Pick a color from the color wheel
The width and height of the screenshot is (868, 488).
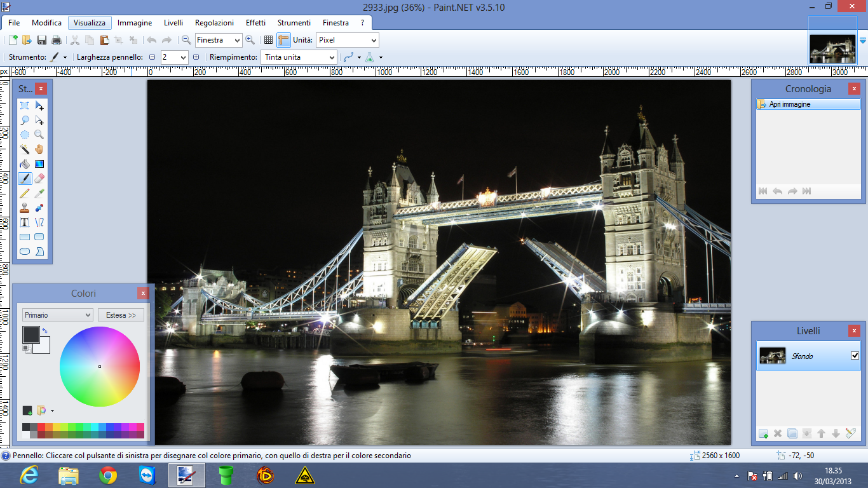click(100, 367)
